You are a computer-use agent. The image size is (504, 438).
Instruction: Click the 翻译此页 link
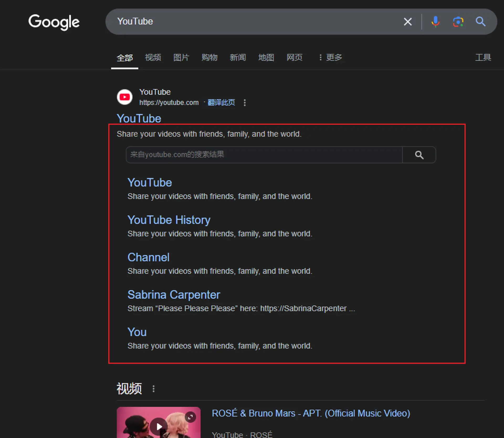click(221, 103)
